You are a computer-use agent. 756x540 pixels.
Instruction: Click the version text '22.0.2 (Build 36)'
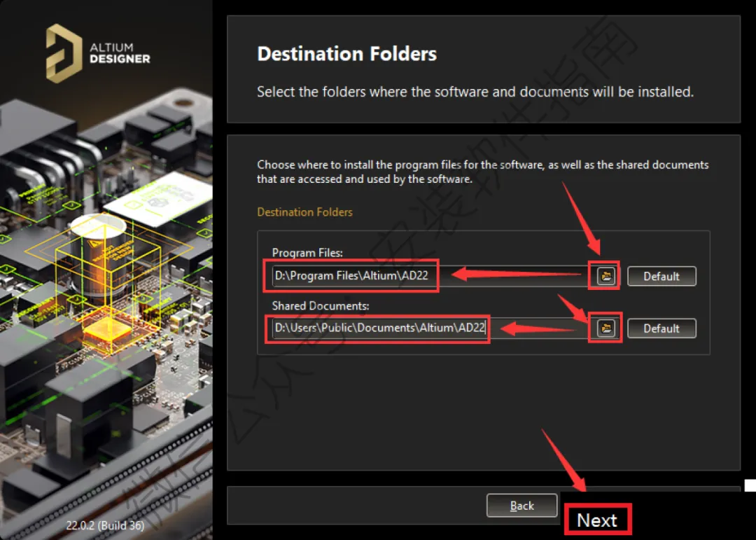[x=105, y=525]
